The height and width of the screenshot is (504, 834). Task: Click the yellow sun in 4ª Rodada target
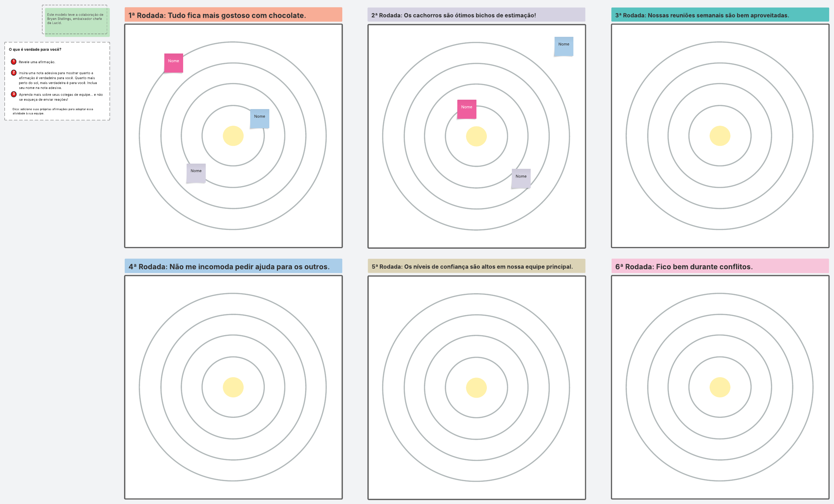233,387
